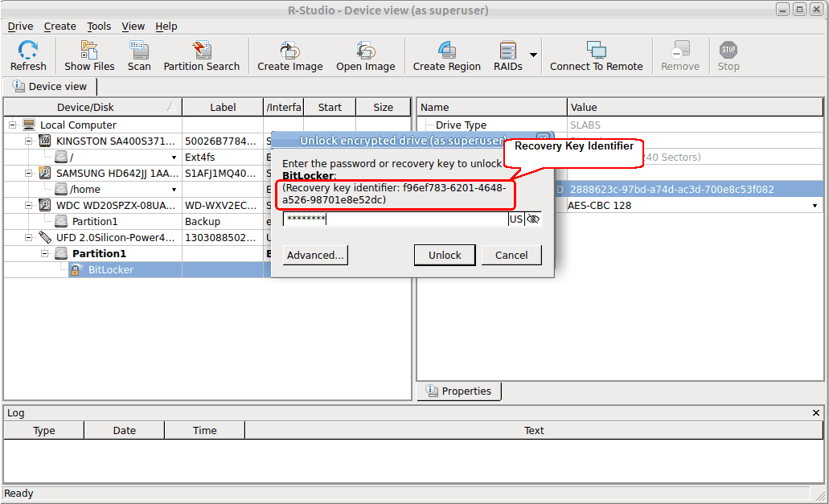
Task: Open the View menu
Action: 133,27
